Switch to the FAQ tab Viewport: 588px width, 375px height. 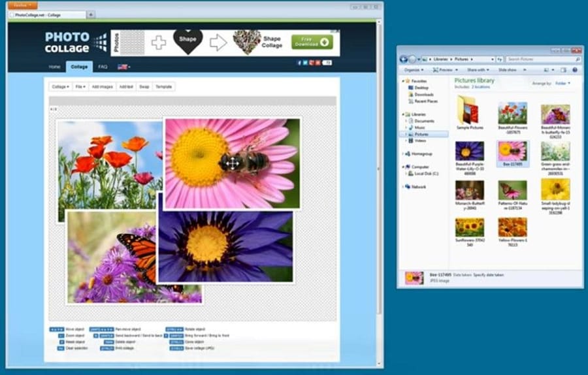103,67
